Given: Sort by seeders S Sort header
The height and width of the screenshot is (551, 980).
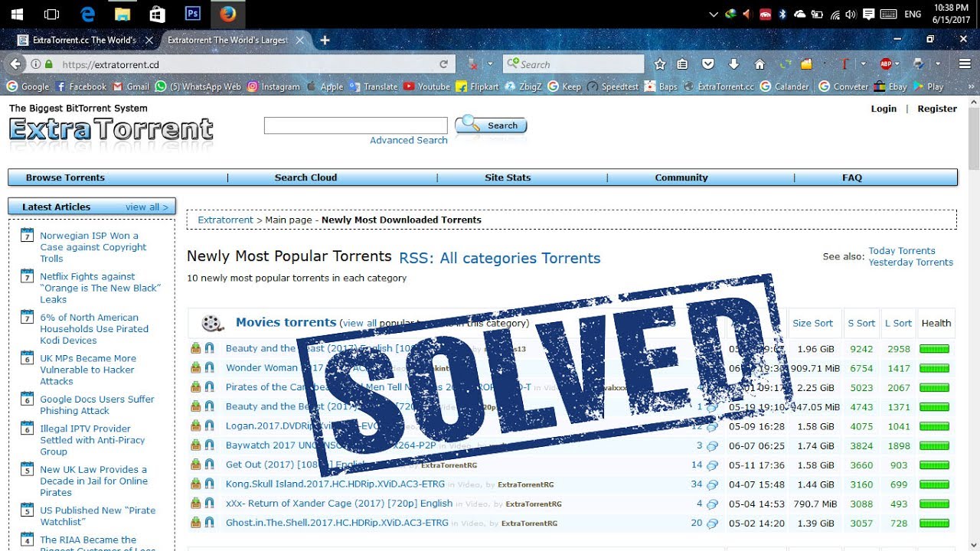Looking at the screenshot, I should [x=861, y=323].
